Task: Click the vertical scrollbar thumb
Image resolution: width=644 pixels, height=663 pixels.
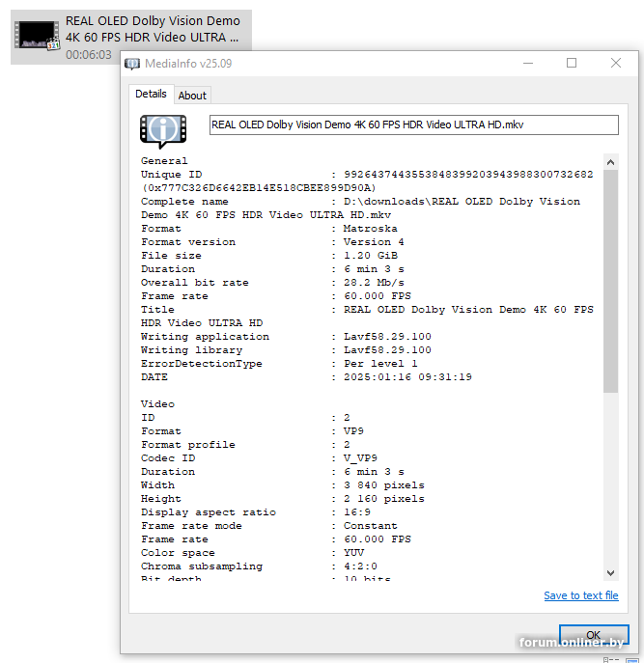Action: click(x=610, y=280)
